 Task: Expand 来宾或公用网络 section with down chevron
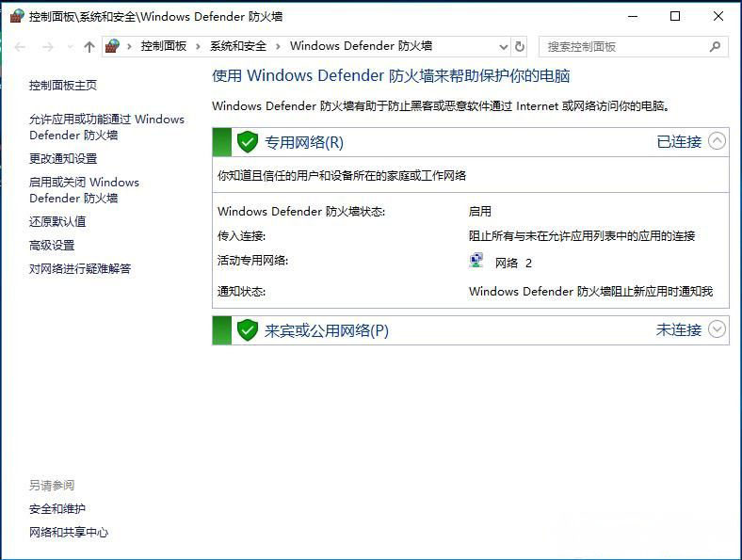[717, 329]
